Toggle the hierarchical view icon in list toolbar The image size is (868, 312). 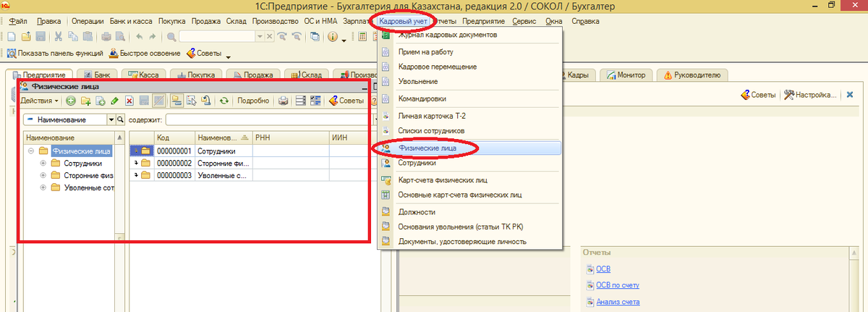tap(176, 101)
